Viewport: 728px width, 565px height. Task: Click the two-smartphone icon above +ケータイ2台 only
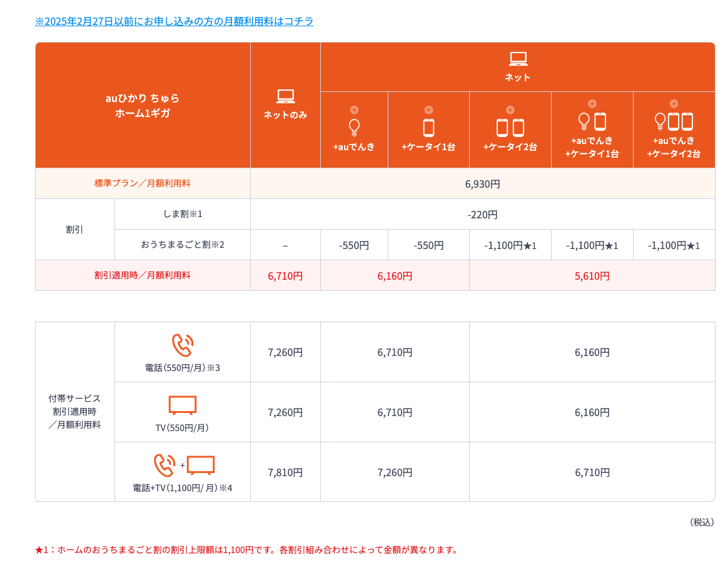[x=510, y=128]
